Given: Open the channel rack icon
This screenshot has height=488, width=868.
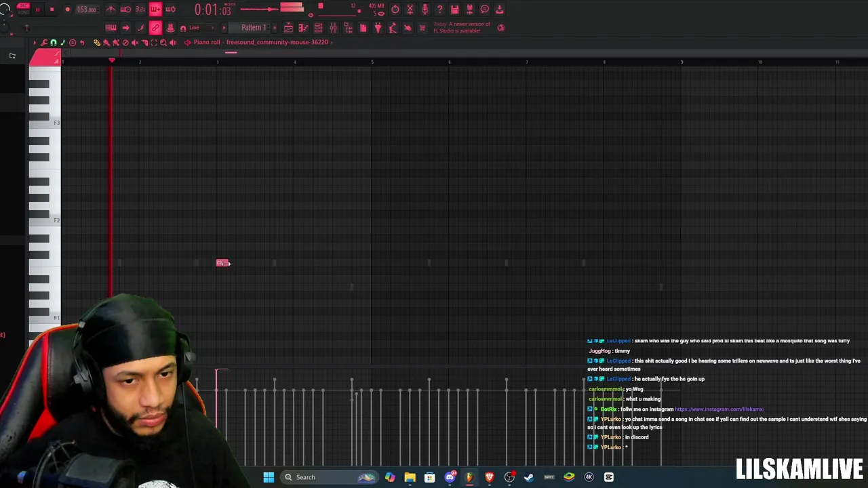Looking at the screenshot, I should [x=318, y=28].
